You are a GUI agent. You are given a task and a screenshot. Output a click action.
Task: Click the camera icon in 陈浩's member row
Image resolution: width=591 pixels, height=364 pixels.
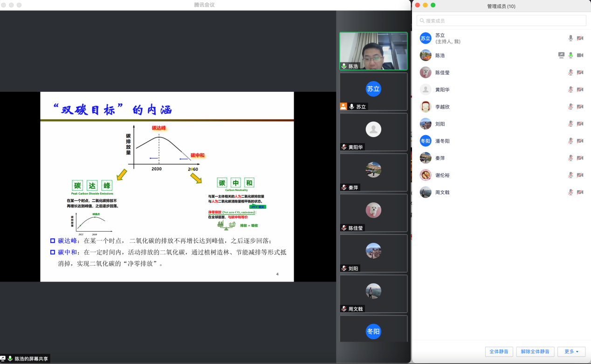[x=580, y=55]
